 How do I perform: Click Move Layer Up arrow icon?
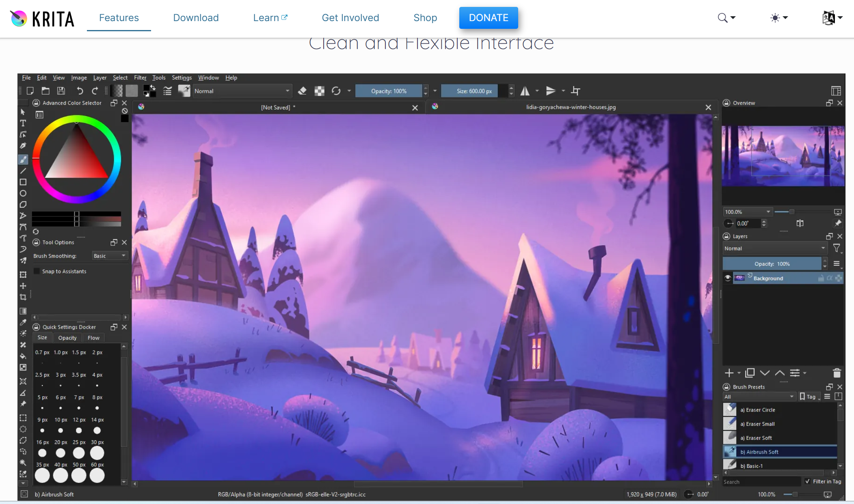coord(780,373)
